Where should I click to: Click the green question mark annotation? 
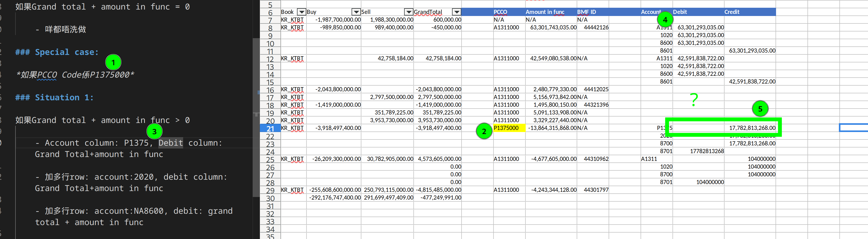click(x=693, y=100)
